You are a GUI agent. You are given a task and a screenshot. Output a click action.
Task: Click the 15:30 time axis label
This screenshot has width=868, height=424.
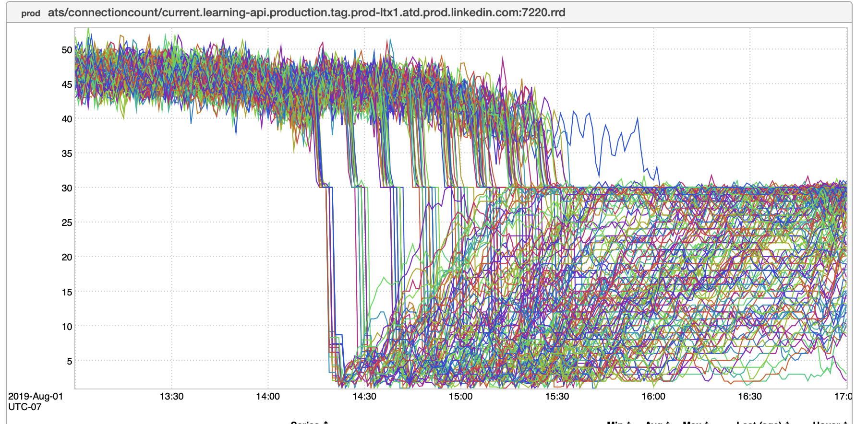pos(557,397)
